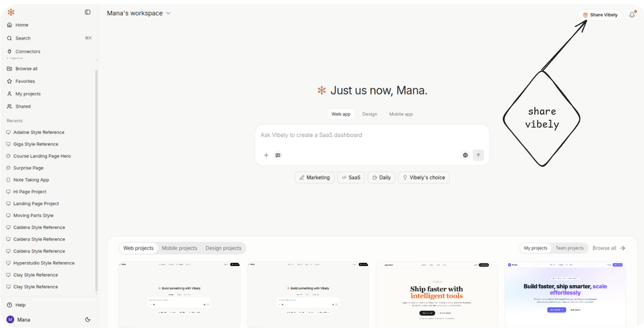Screen dimensions: 644x328
Task: Open the notifications bell
Action: (632, 15)
